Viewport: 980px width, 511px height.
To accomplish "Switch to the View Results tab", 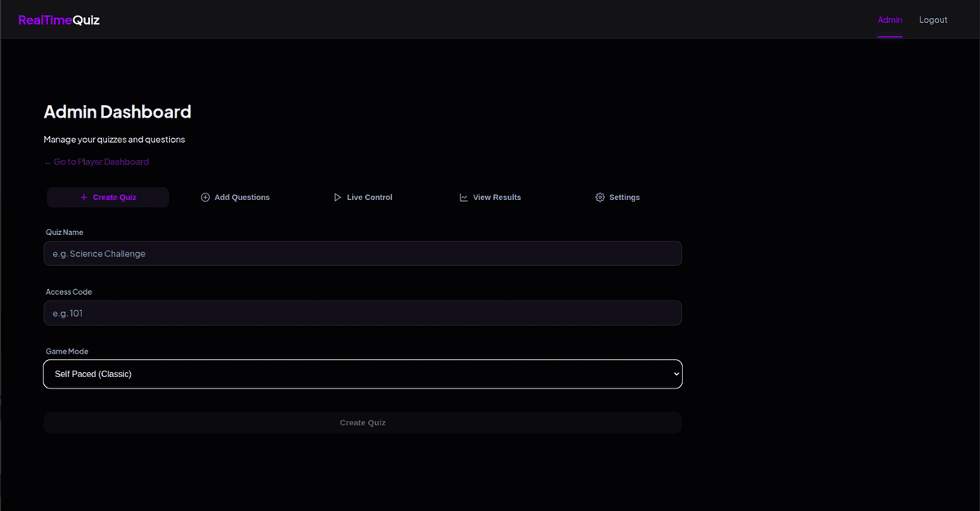I will [490, 197].
